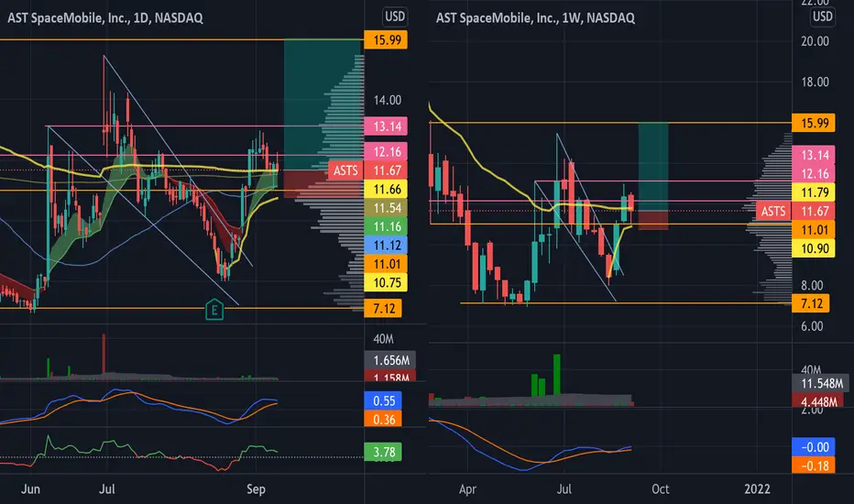Viewport: 854px width, 504px height.
Task: Select the yellow 10.75 price label
Action: (x=386, y=283)
